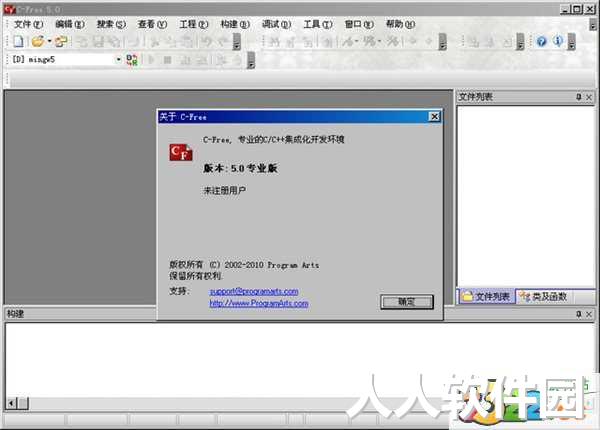Click the open project icon with stacked folders
600x430 pixels.
[x=61, y=41]
